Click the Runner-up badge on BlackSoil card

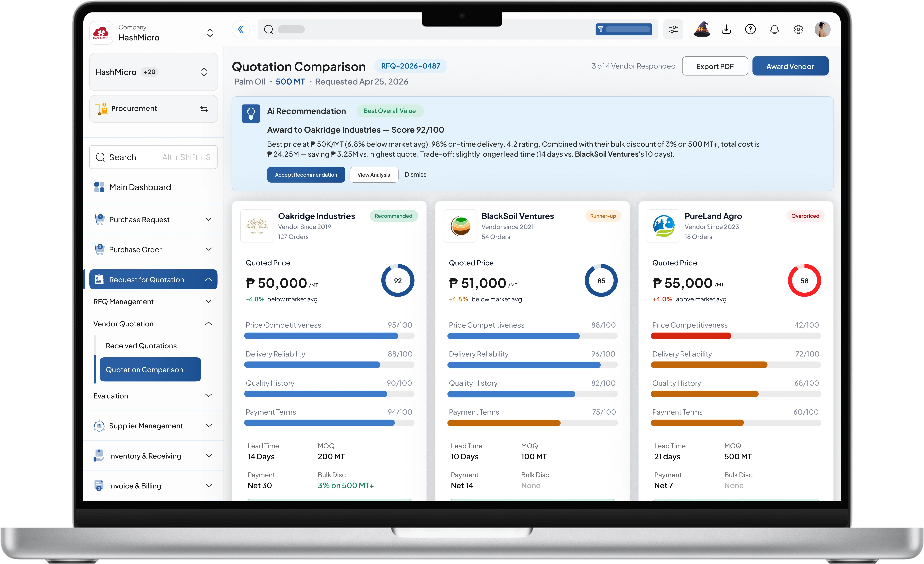tap(603, 216)
